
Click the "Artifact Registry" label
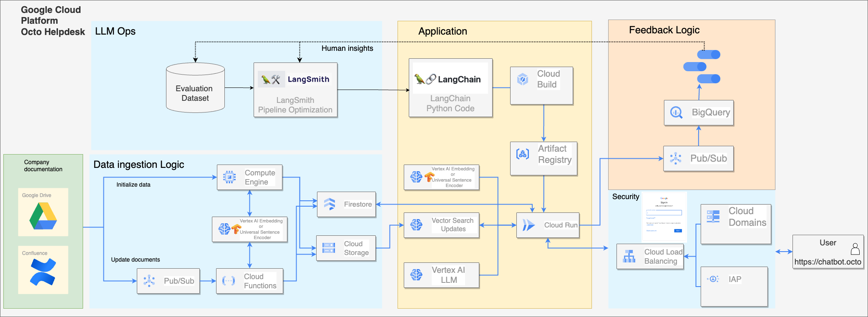tap(554, 154)
